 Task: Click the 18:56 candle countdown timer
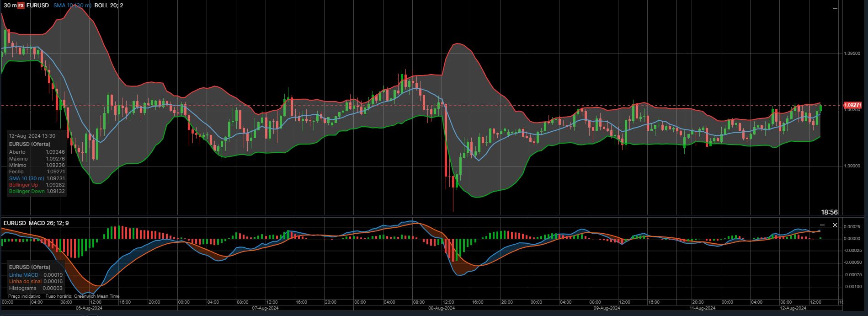(x=829, y=212)
